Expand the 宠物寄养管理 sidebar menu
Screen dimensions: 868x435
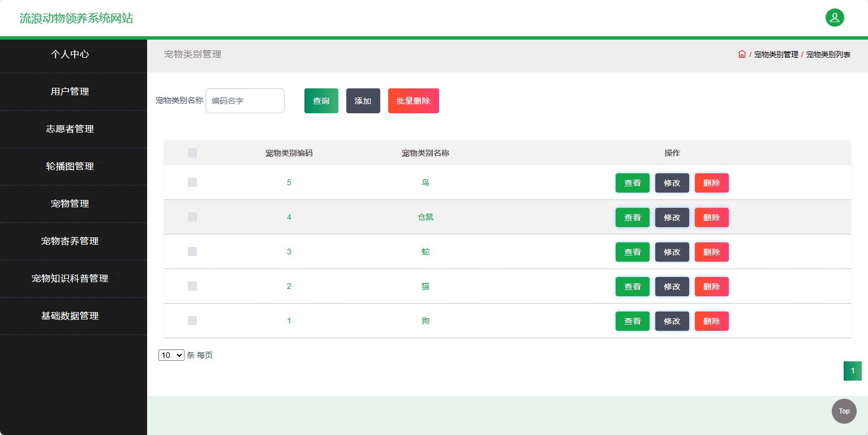pyautogui.click(x=74, y=241)
